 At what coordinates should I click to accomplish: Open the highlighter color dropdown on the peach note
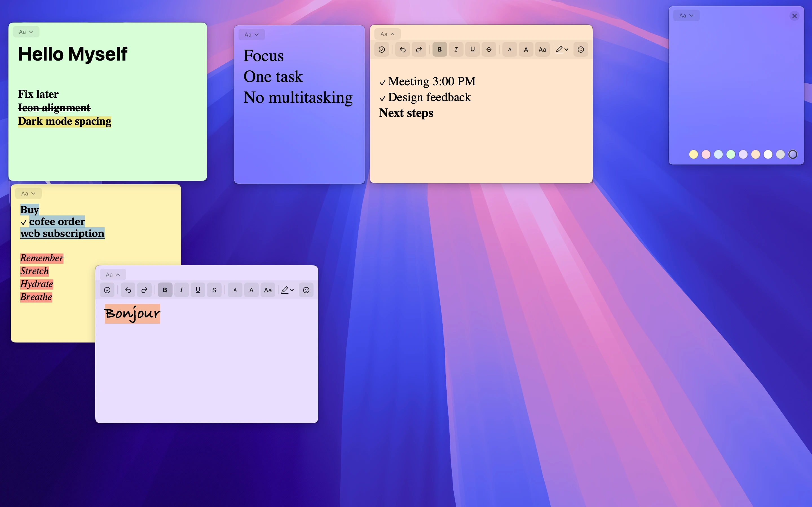(x=566, y=49)
